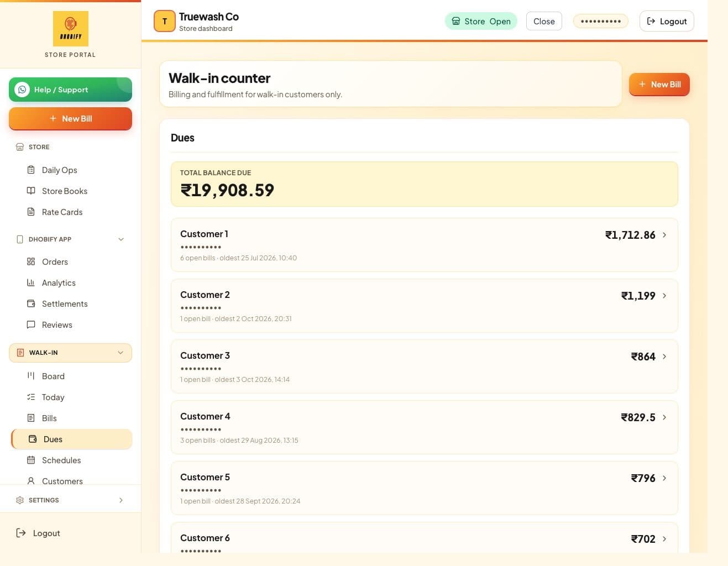Open Customer 3 dues row

(424, 366)
